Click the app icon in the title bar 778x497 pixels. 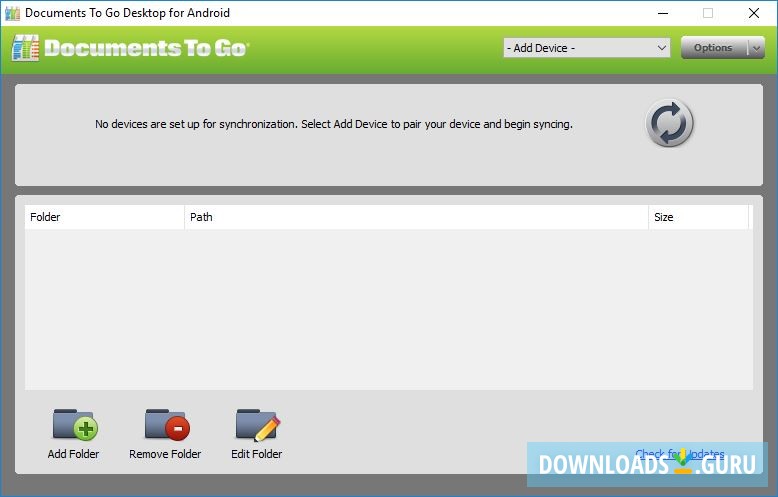pos(12,13)
